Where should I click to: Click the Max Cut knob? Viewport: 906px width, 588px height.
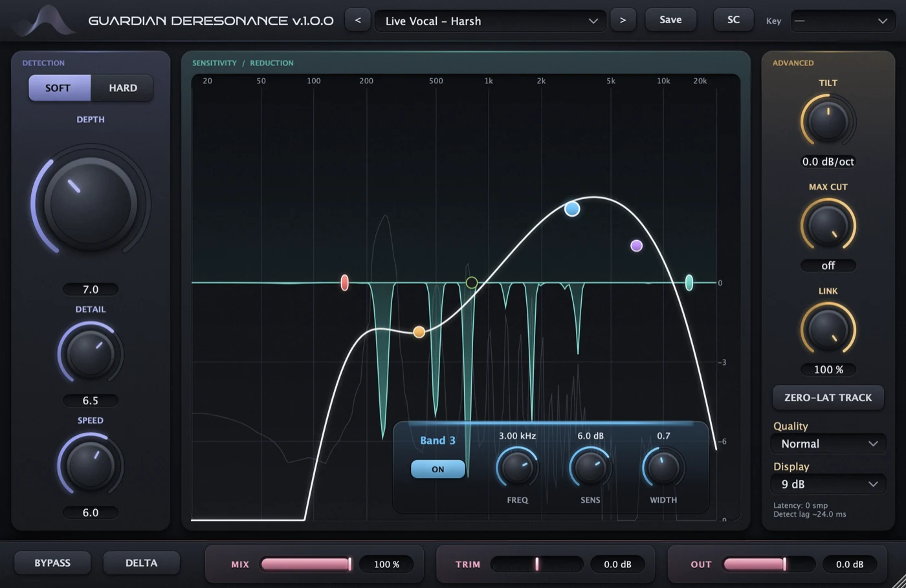pyautogui.click(x=828, y=225)
